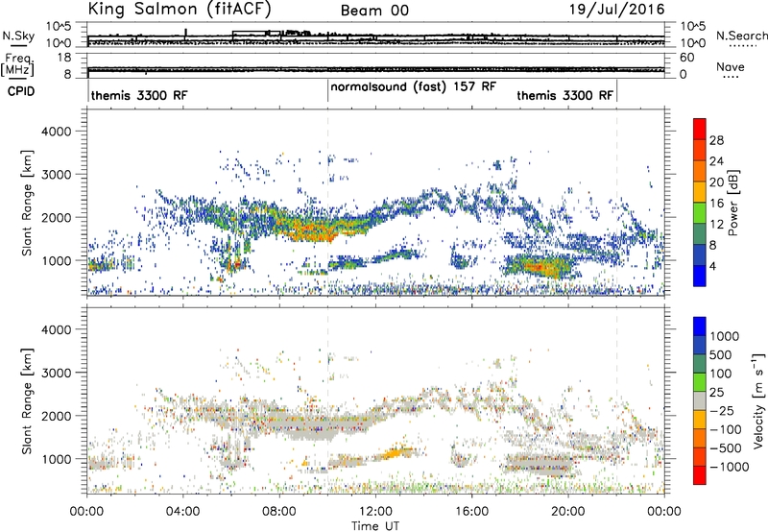Click the 04:00 time axis label
The image size is (768, 532).
tap(182, 512)
